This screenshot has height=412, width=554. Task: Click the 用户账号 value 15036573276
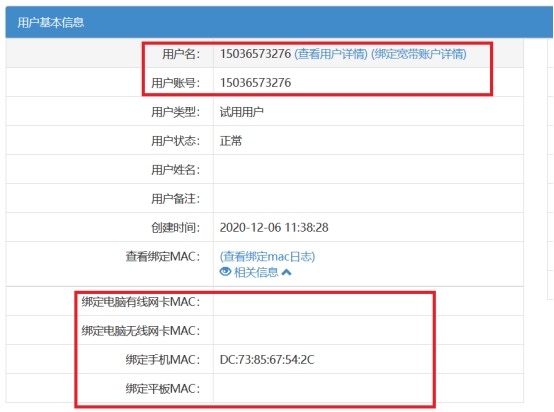tap(255, 83)
